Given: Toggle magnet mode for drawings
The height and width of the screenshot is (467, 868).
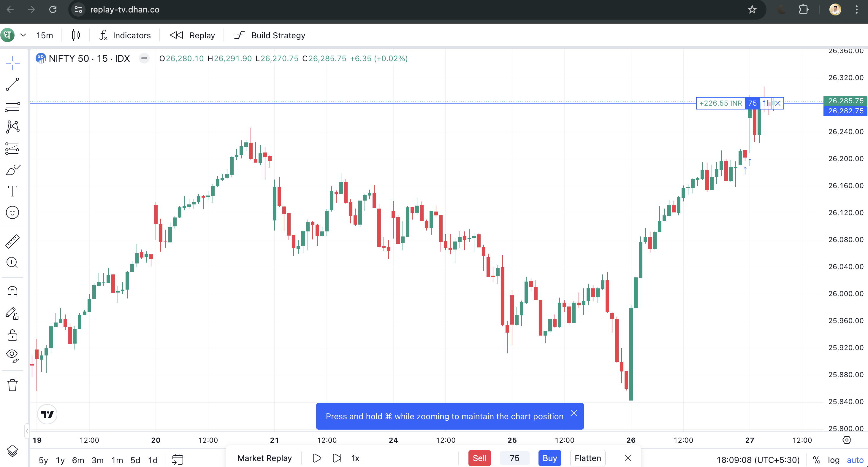Looking at the screenshot, I should click(x=12, y=292).
